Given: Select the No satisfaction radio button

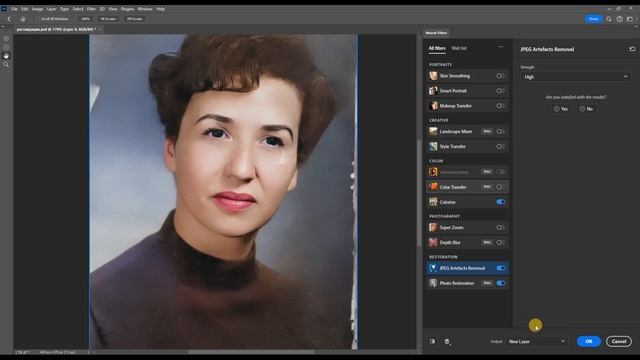Looking at the screenshot, I should coord(582,109).
